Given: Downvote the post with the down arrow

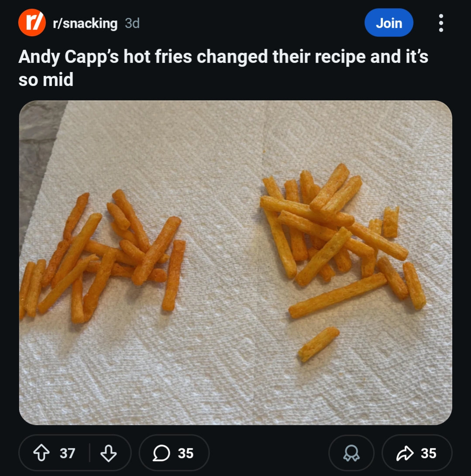Looking at the screenshot, I should [x=108, y=453].
